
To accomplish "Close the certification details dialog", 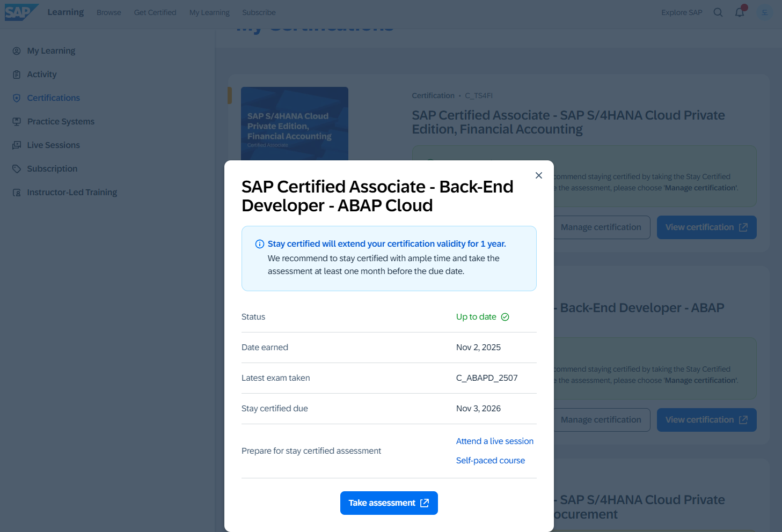I will 539,175.
